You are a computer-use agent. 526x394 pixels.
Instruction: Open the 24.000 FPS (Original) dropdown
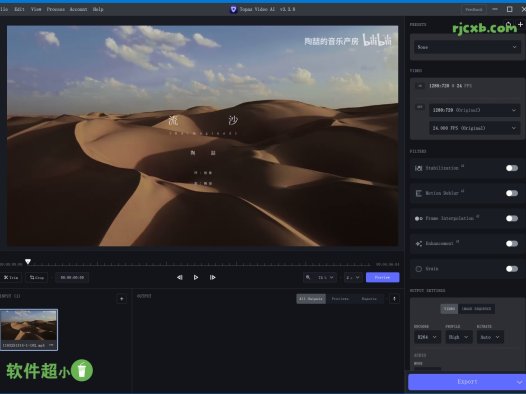pyautogui.click(x=474, y=128)
